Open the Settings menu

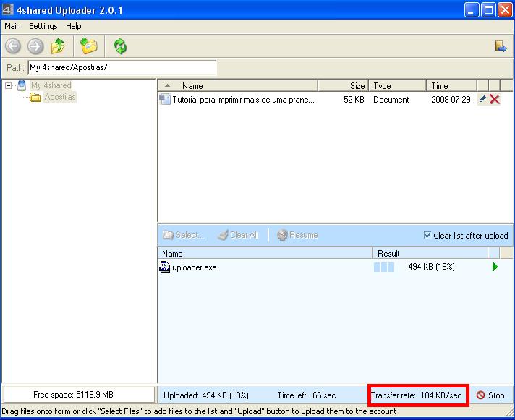[x=43, y=26]
